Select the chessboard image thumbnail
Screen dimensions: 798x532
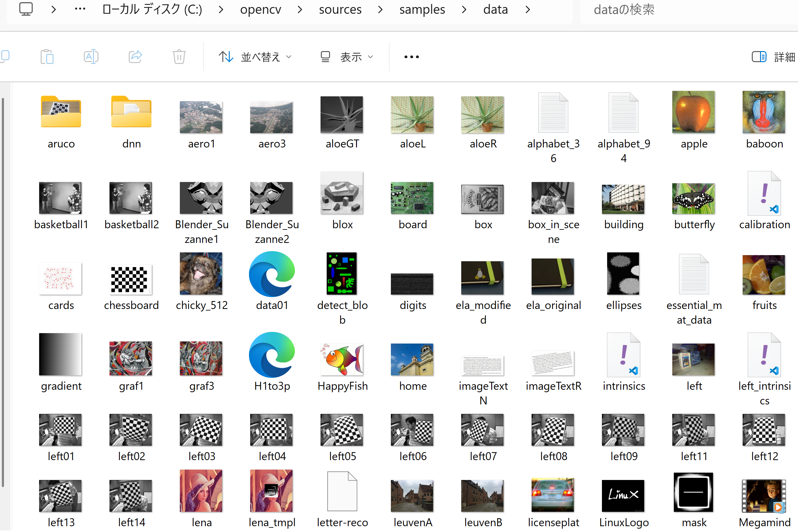pos(131,280)
